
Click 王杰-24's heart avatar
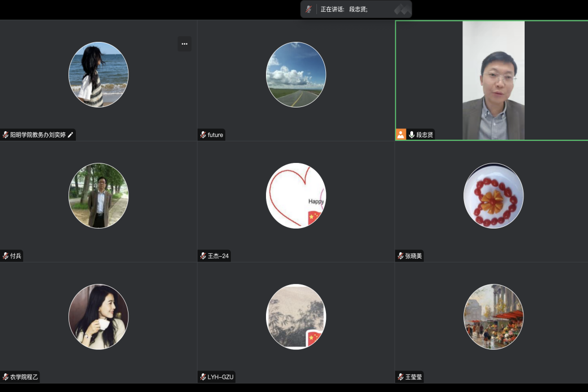(296, 196)
